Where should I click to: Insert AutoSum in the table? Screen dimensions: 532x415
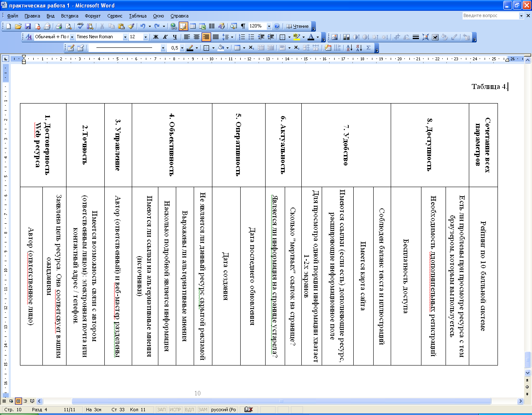coord(369,48)
